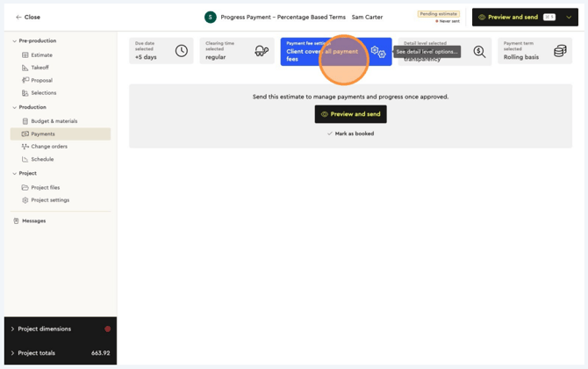Click the gears icon on Payment fee settings
Viewport: 588px width, 369px height.
(x=378, y=52)
